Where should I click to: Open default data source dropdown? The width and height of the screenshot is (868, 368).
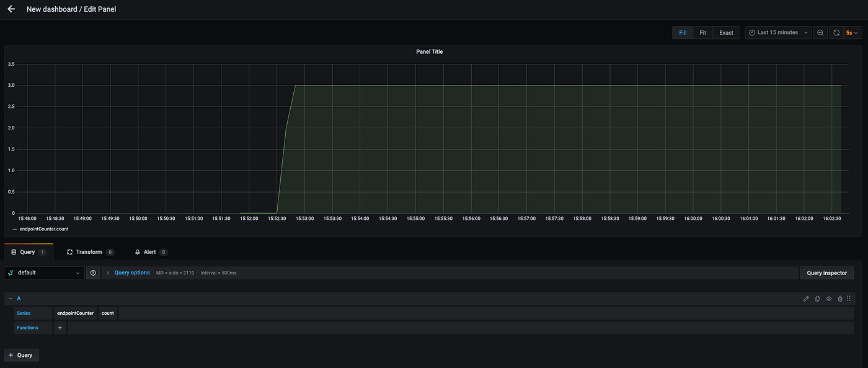tap(45, 273)
